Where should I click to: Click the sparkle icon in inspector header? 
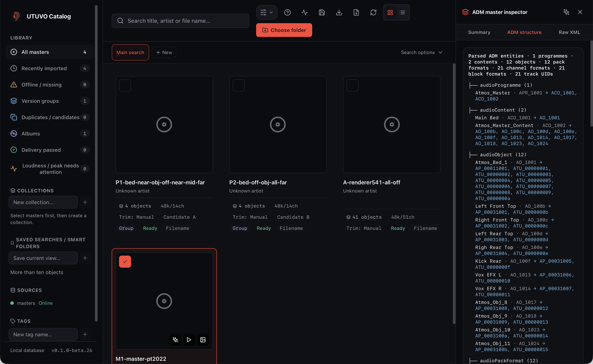pos(566,12)
